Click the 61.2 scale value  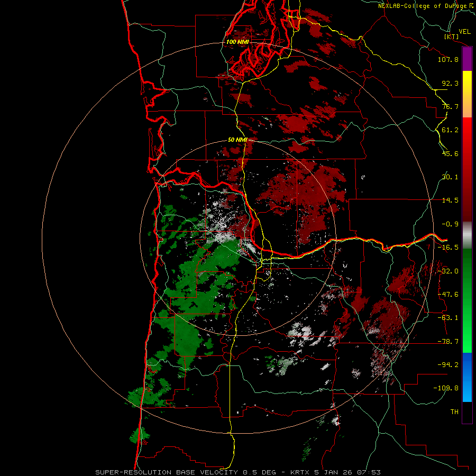pyautogui.click(x=450, y=130)
